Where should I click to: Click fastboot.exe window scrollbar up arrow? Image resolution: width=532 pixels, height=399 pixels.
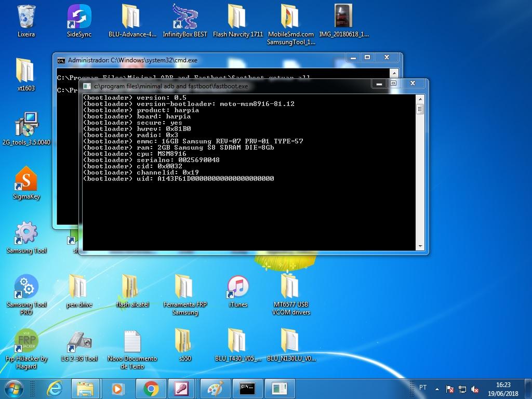pos(420,99)
